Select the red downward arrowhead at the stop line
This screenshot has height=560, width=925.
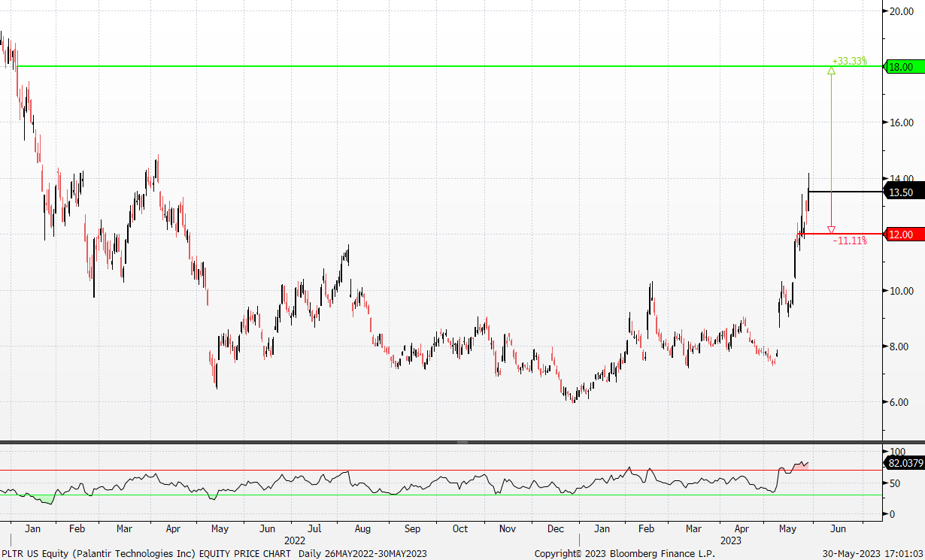click(x=831, y=229)
